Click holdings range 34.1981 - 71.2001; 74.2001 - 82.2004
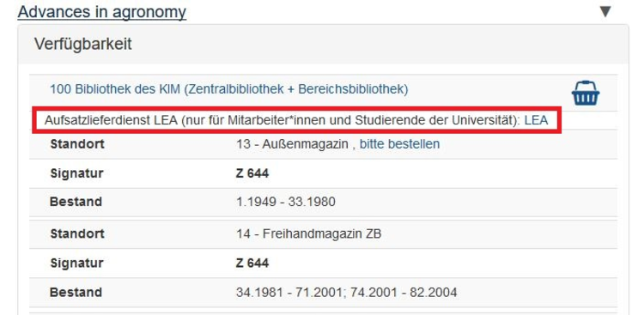Image resolution: width=644 pixels, height=315 pixels. [346, 293]
